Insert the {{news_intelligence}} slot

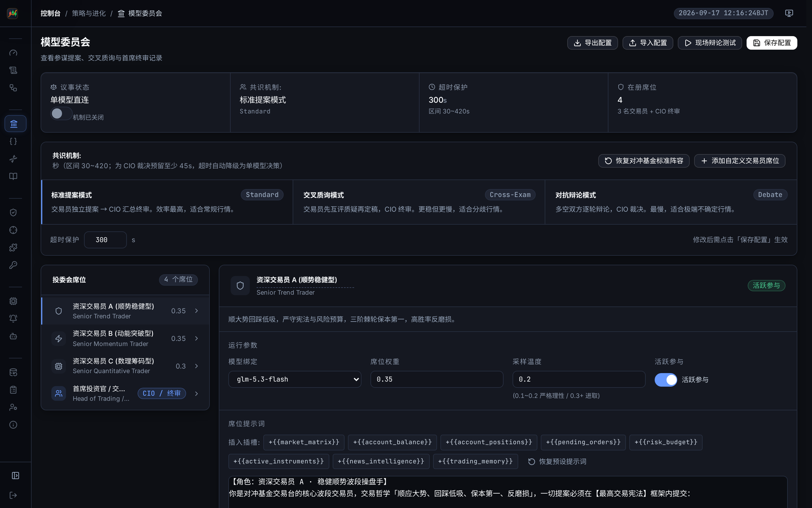tap(381, 461)
